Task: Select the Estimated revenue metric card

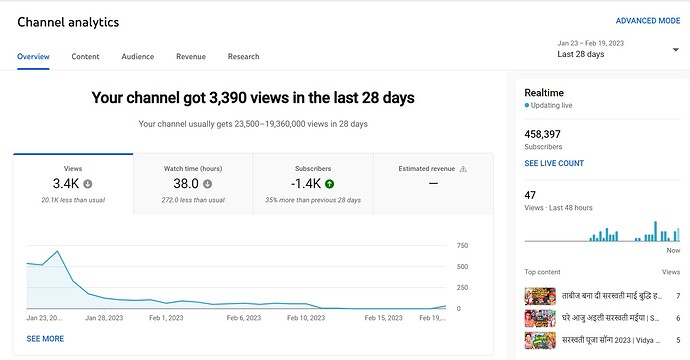Action: (x=433, y=184)
